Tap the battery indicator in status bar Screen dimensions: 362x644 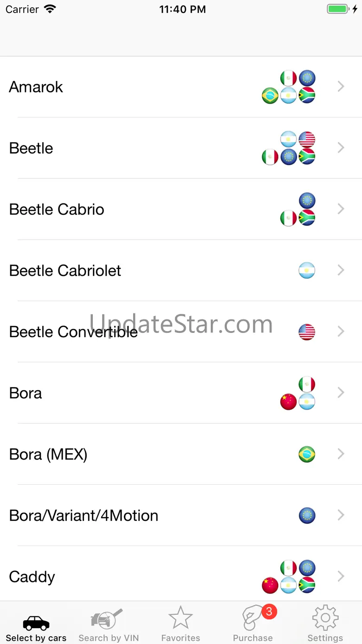pyautogui.click(x=337, y=9)
